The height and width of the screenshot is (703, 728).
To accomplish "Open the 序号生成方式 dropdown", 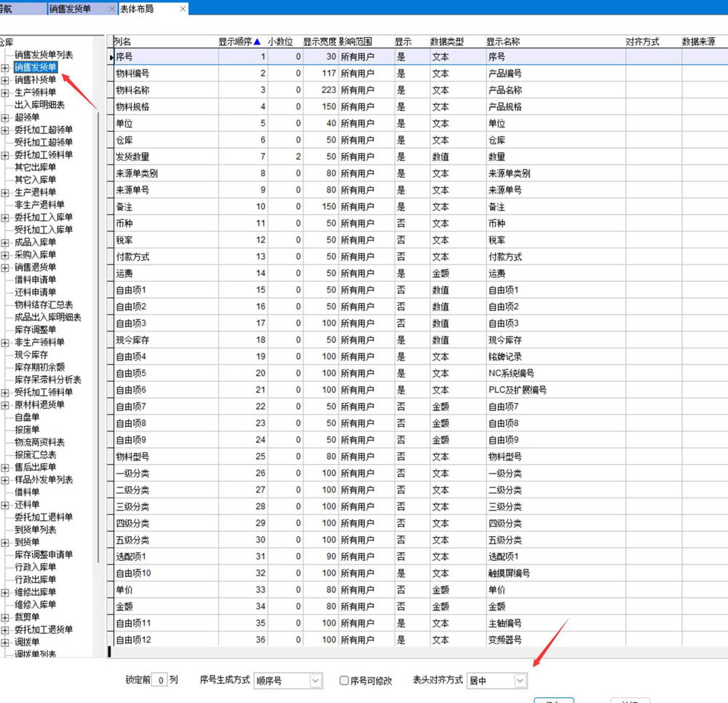I will point(315,680).
